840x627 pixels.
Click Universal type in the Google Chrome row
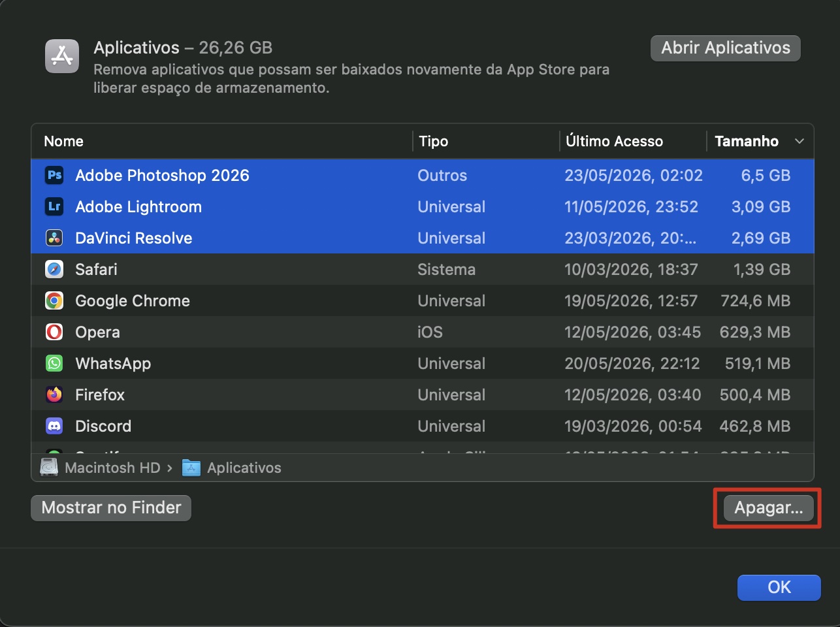point(451,300)
